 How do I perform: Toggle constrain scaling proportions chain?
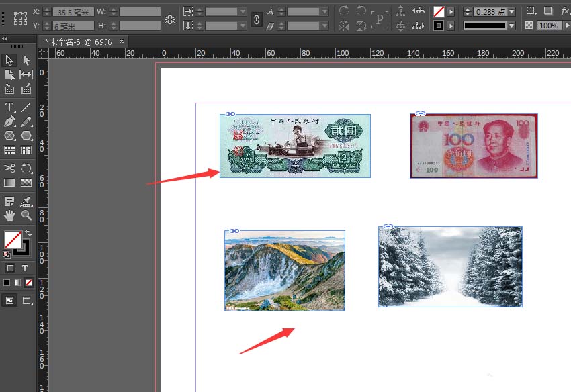click(257, 19)
